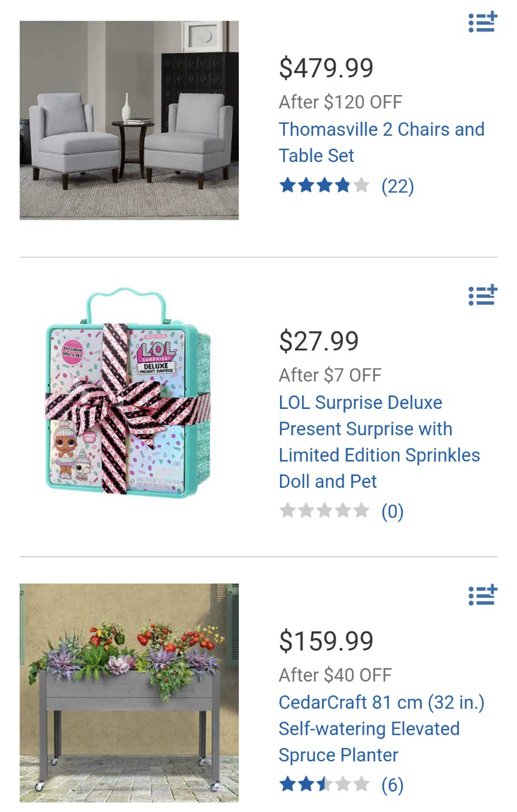Open Thomasville 2 Chairs and Table Set link
The image size is (517, 812).
coord(382,142)
